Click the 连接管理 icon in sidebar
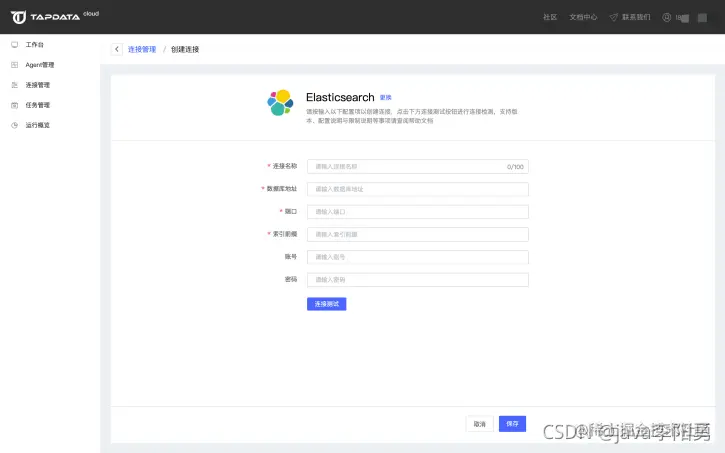 15,85
